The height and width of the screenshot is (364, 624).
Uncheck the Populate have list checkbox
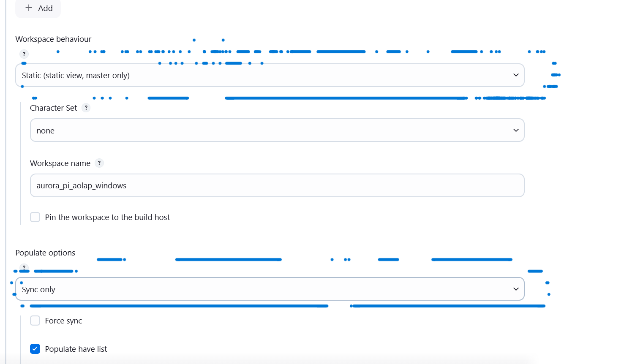(x=35, y=349)
